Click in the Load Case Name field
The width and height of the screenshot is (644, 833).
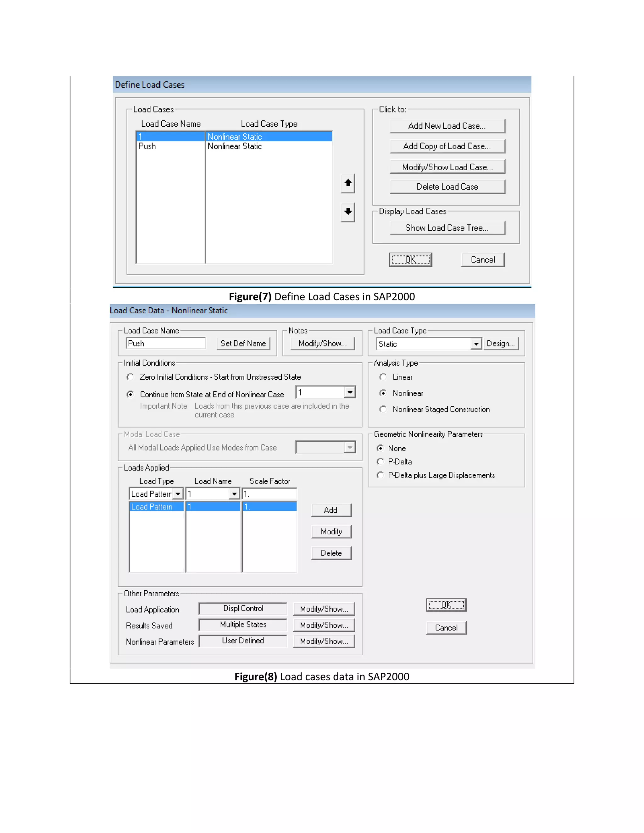click(x=166, y=343)
